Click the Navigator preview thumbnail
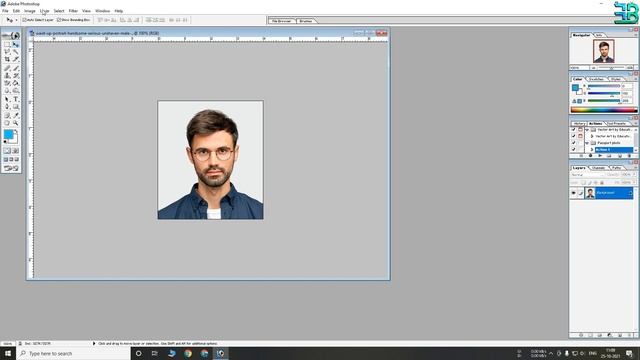Screen dimensions: 640x360 [x=604, y=51]
